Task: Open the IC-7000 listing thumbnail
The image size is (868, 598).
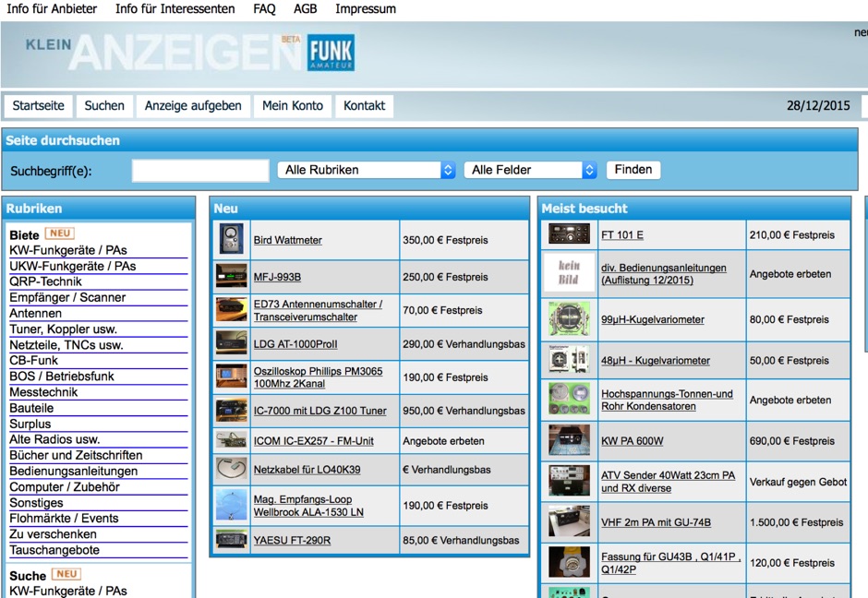Action: coord(232,410)
